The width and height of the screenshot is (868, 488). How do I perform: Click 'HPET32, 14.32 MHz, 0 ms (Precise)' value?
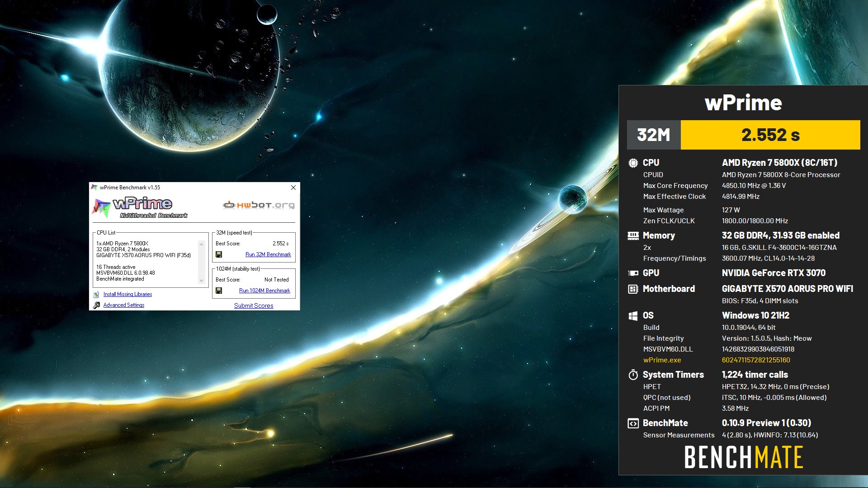[x=776, y=387]
